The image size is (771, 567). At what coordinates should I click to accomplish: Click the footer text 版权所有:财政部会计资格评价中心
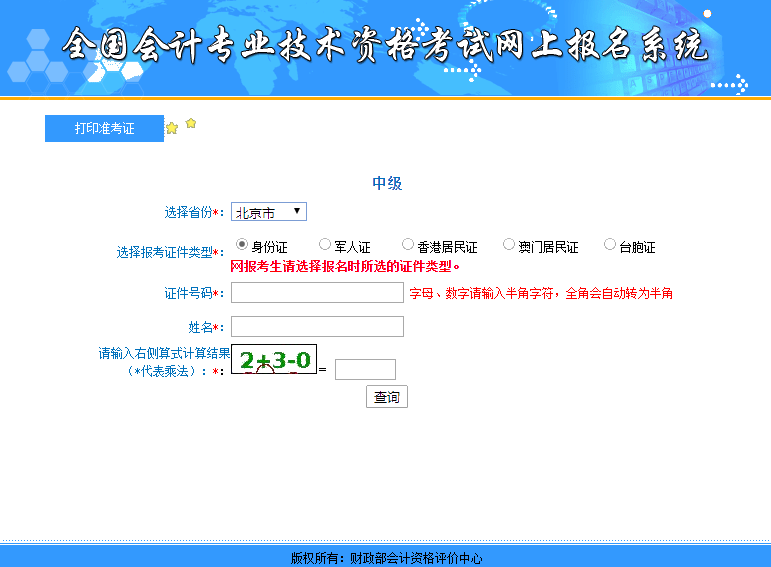pos(386,558)
